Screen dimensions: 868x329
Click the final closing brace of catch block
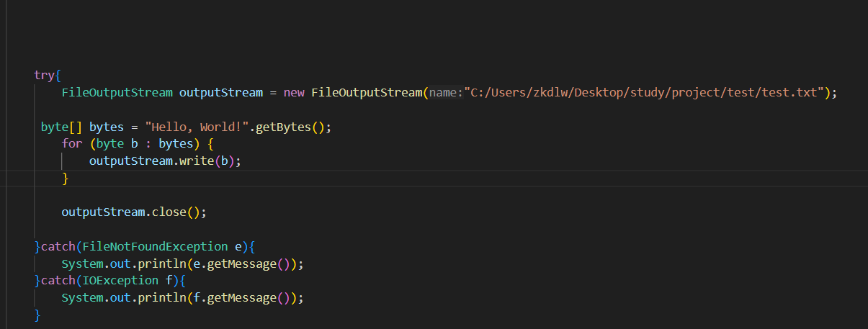point(37,315)
